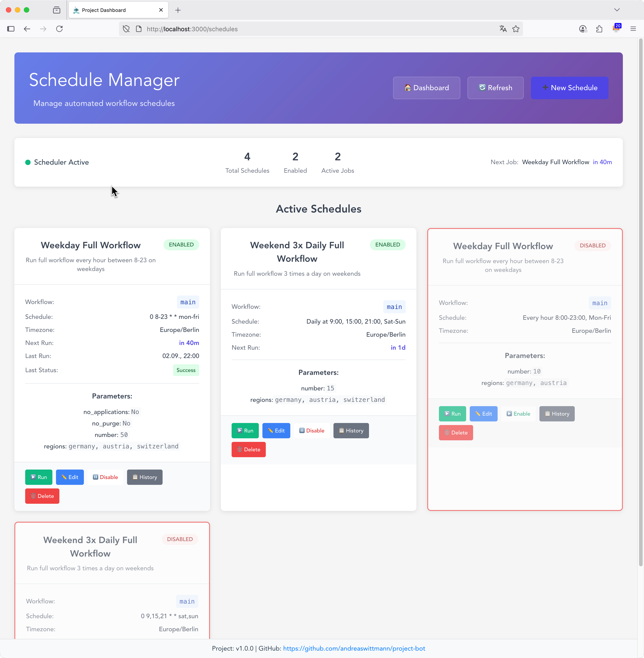Select the Project Dashboard tab
This screenshot has height=658, width=644.
tap(118, 10)
